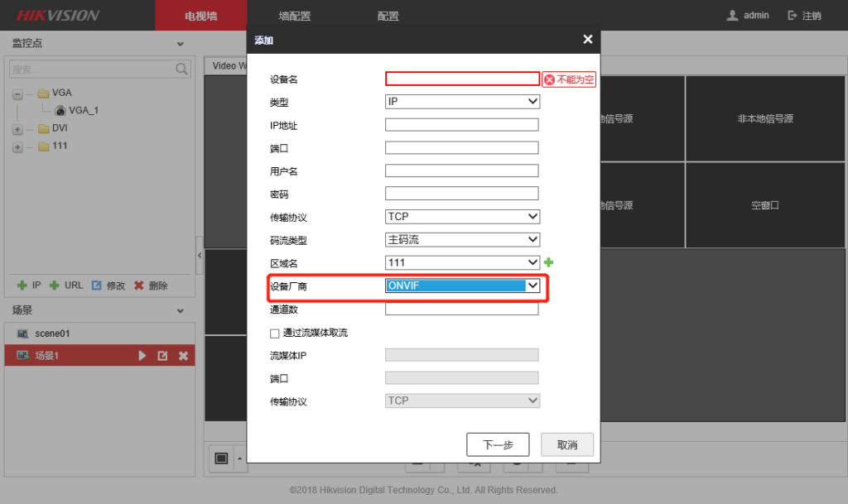Collapse the 场景 panel with its chevron

coord(180,311)
